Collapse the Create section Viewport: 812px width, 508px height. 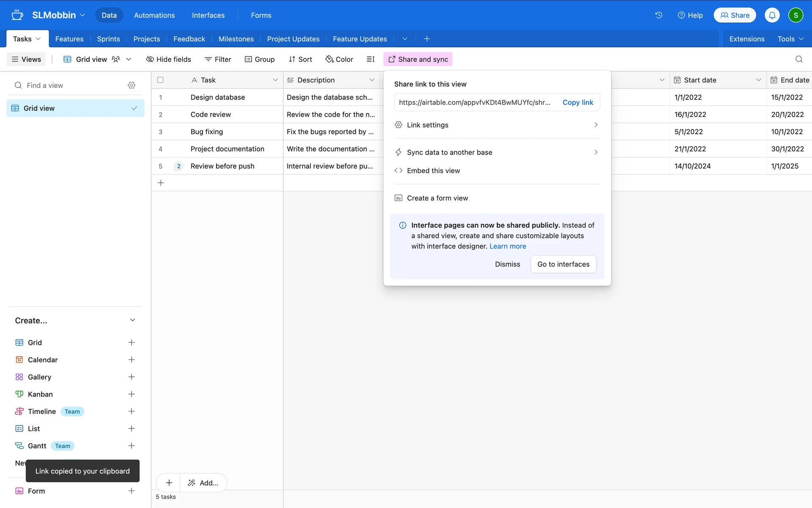(x=132, y=320)
